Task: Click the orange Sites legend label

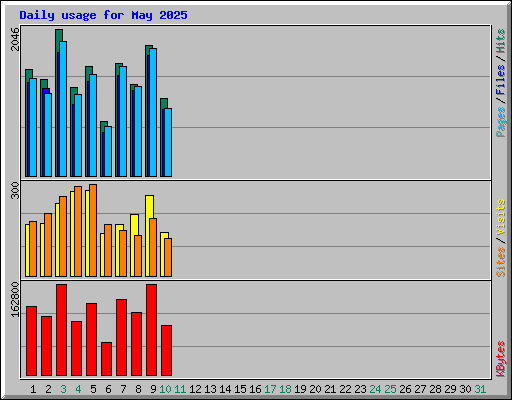Action: (501, 262)
